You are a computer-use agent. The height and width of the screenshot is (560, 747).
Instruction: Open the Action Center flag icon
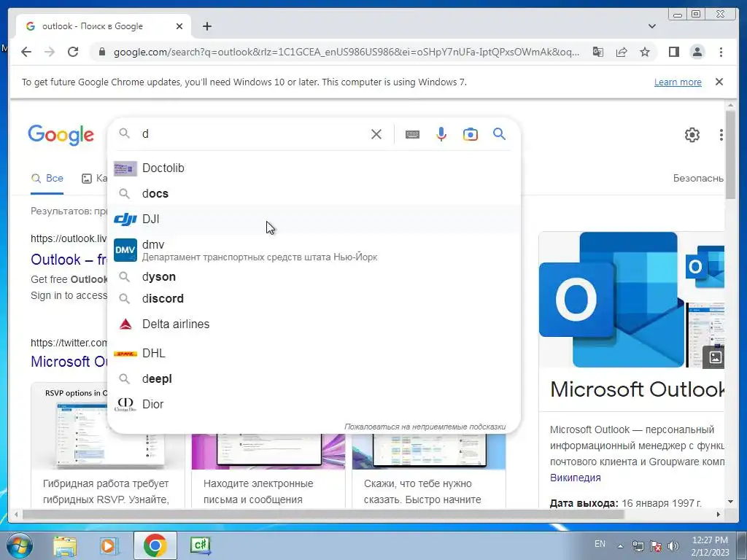coord(656,546)
